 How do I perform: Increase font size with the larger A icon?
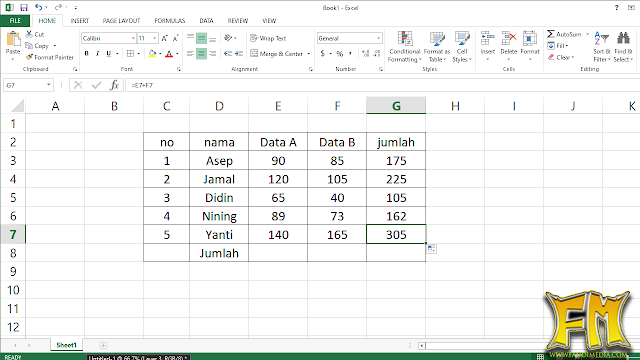(x=164, y=38)
